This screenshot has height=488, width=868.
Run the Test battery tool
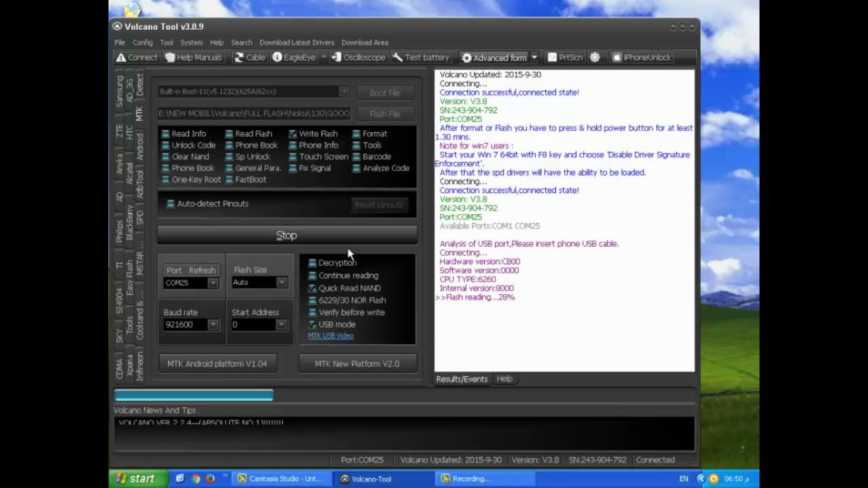420,58
